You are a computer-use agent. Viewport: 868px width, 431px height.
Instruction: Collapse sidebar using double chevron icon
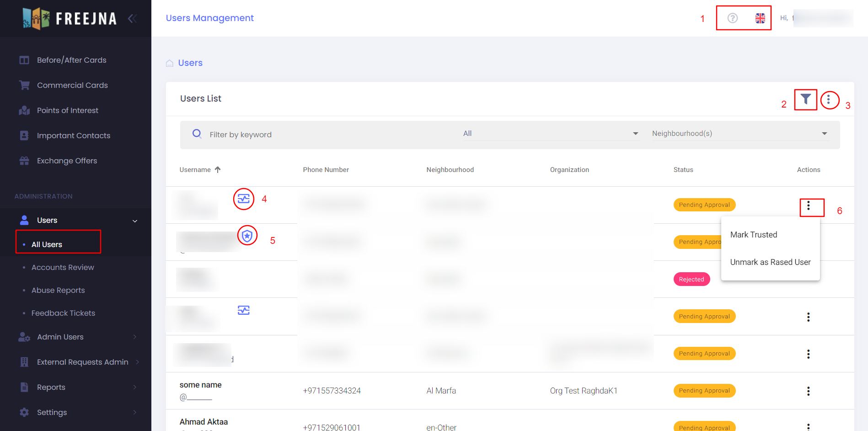pyautogui.click(x=133, y=18)
